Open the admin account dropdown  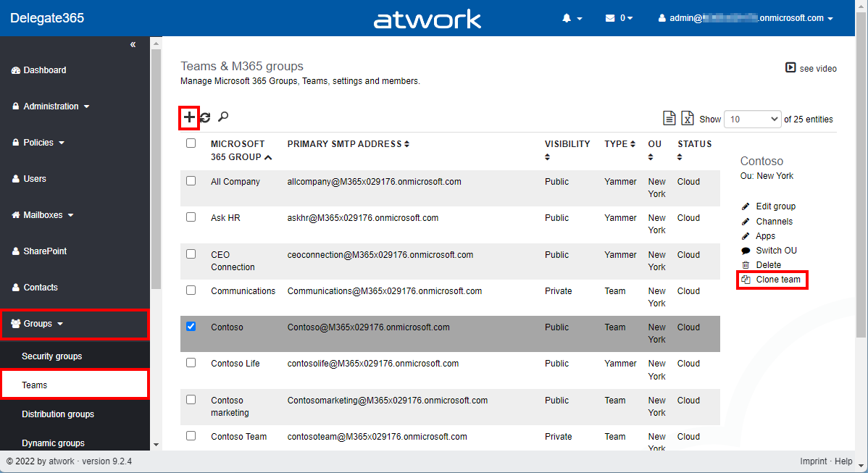[746, 18]
